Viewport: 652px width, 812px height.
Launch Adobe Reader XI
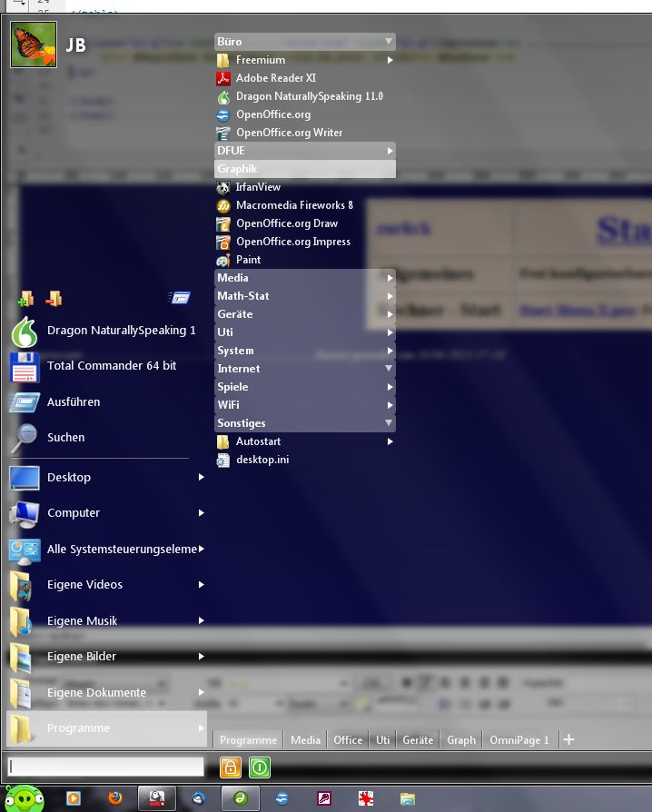305,78
